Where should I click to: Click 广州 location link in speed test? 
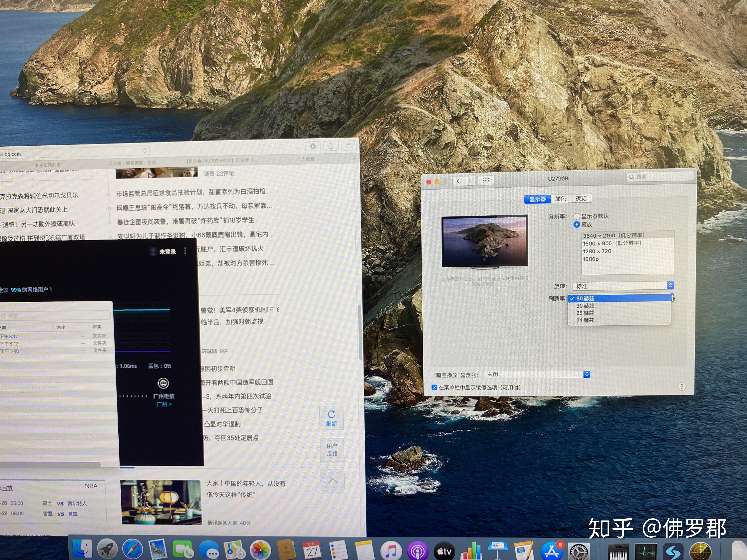[x=164, y=404]
